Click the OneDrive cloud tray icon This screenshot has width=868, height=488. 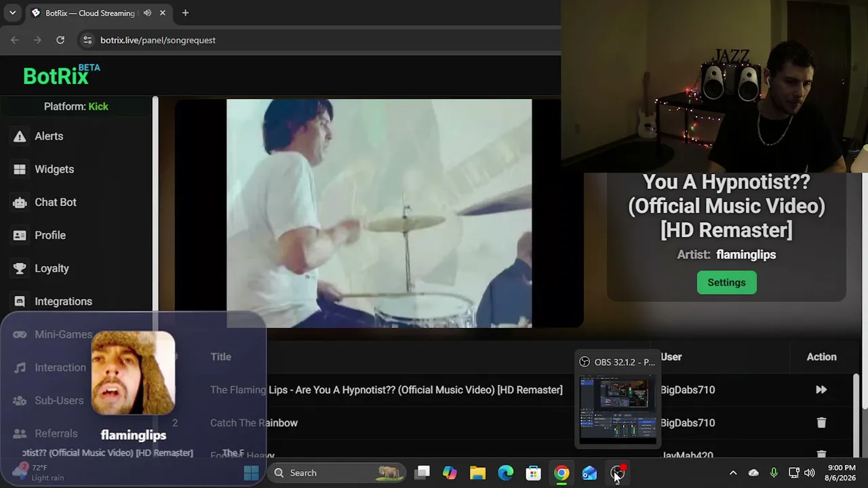tap(753, 473)
